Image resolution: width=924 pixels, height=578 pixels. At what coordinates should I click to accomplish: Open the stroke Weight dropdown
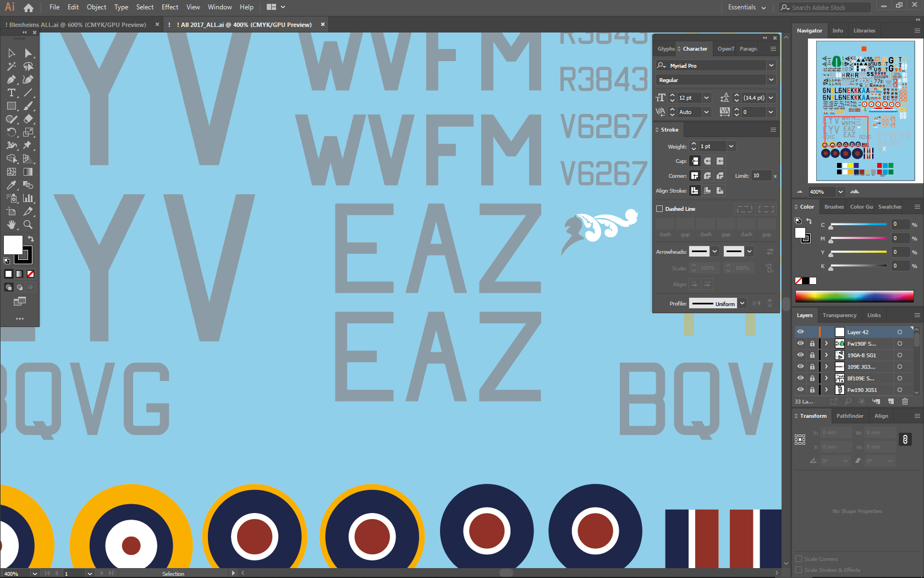(731, 146)
